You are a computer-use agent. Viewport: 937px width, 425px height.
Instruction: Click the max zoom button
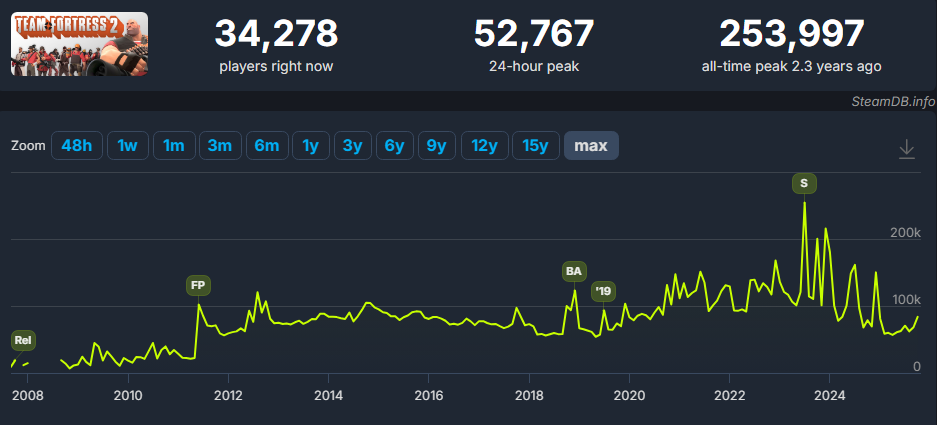591,146
